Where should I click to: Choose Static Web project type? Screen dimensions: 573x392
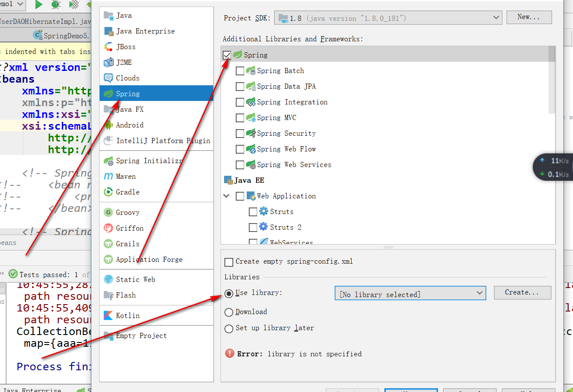pos(157,280)
